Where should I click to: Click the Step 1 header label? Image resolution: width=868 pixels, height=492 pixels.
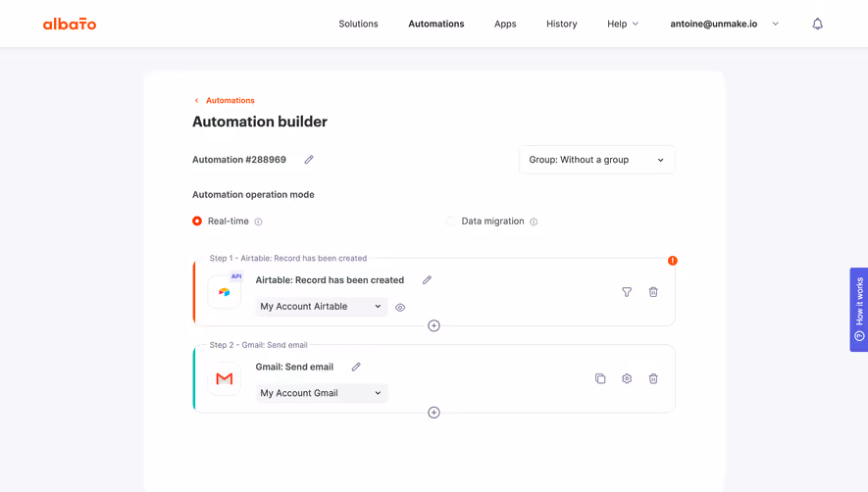[287, 258]
